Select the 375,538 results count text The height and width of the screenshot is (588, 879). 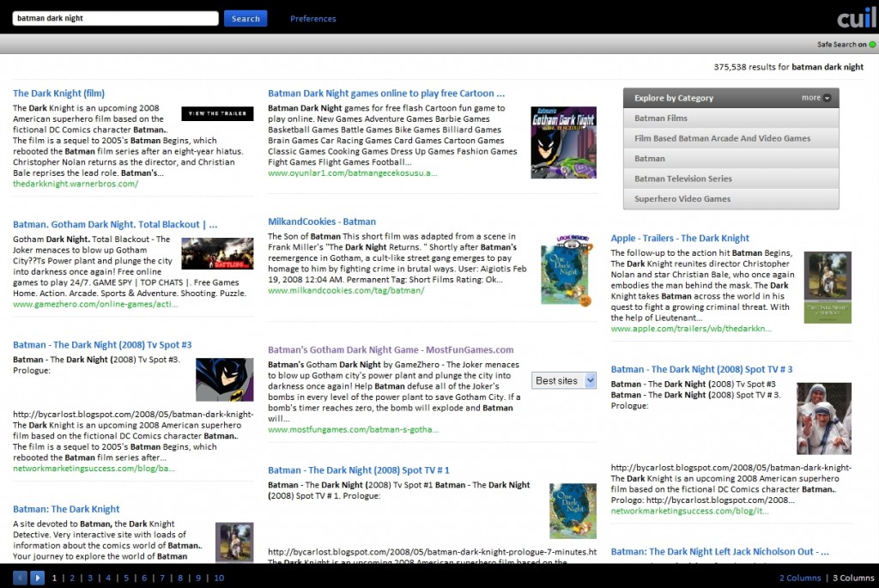788,67
